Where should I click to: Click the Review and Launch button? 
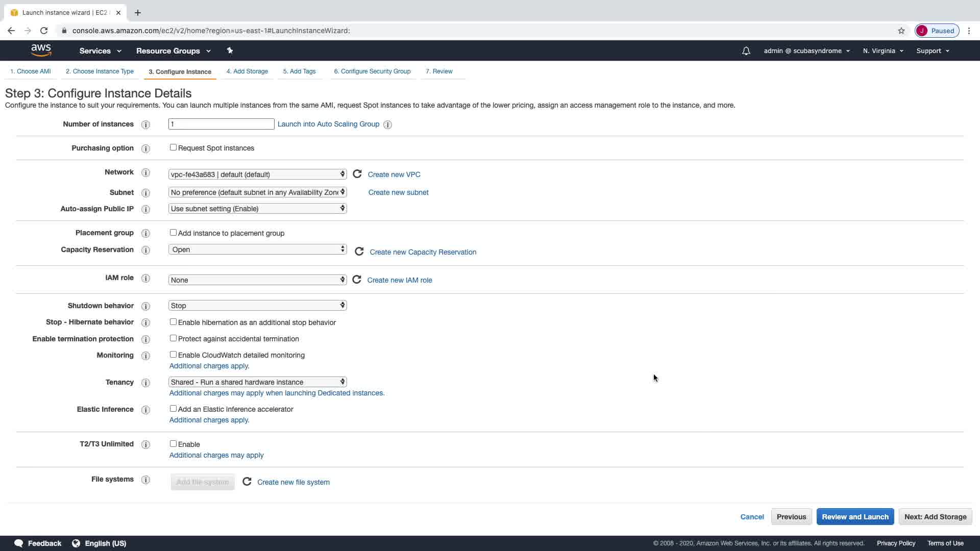pos(855,516)
